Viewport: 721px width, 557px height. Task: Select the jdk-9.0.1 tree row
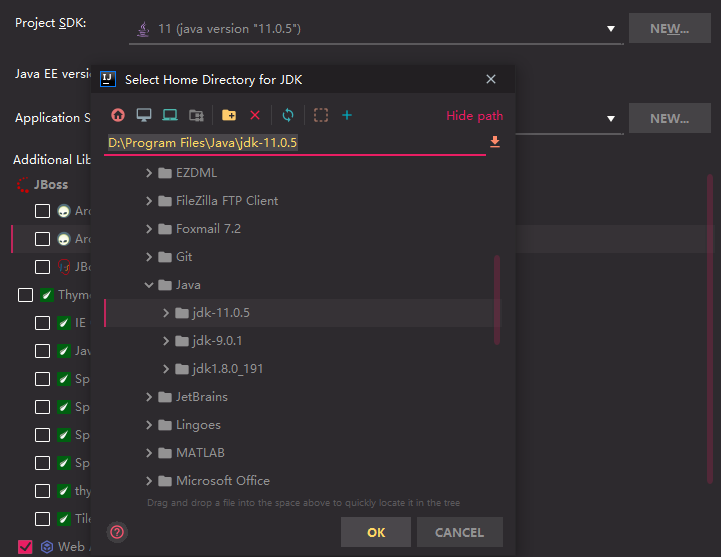pyautogui.click(x=302, y=341)
